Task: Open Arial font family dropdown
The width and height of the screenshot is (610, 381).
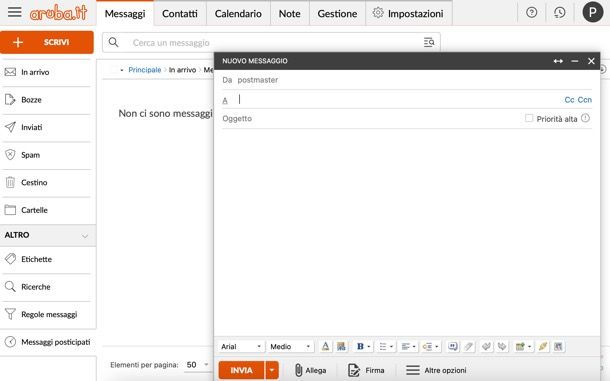Action: (241, 346)
